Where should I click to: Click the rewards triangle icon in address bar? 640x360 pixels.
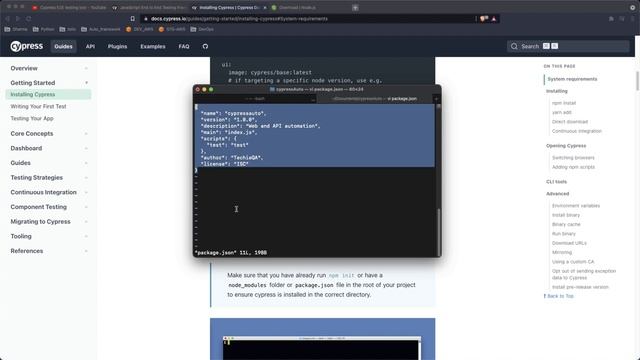(494, 19)
